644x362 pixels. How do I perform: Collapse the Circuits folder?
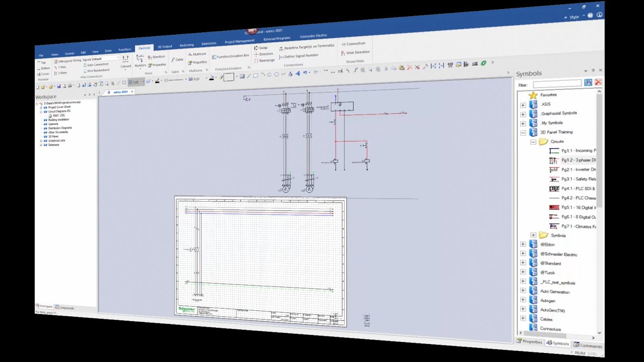tap(533, 142)
